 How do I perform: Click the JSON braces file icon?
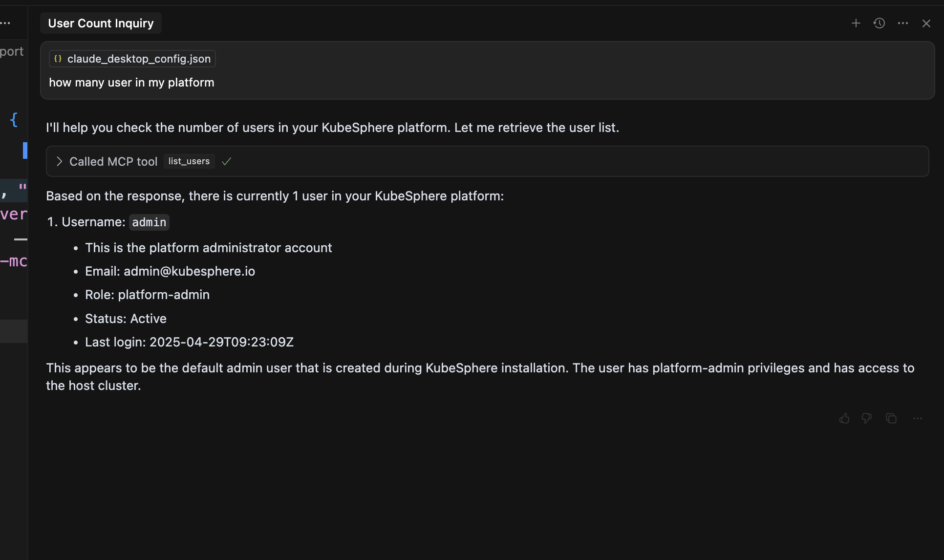pyautogui.click(x=58, y=59)
